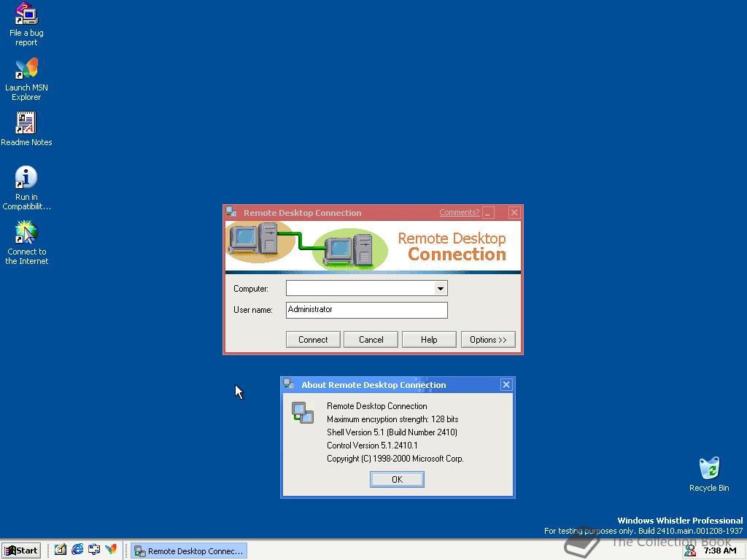Select the Readme Notes desktop icon
747x560 pixels.
pyautogui.click(x=26, y=128)
